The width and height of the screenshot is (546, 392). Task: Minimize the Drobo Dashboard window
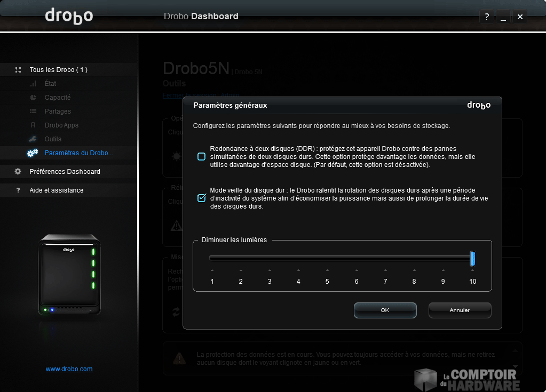(x=503, y=17)
